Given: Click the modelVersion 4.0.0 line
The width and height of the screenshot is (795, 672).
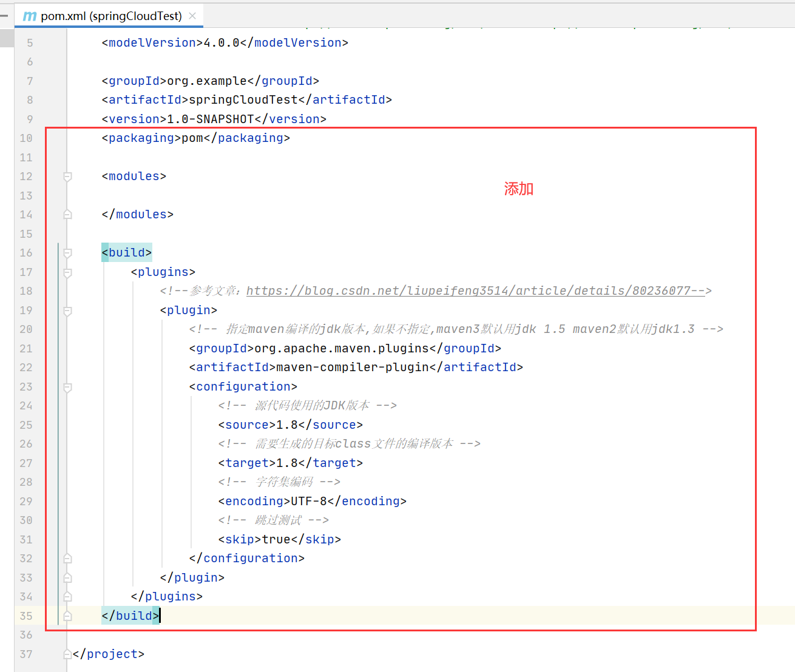Looking at the screenshot, I should click(x=225, y=43).
